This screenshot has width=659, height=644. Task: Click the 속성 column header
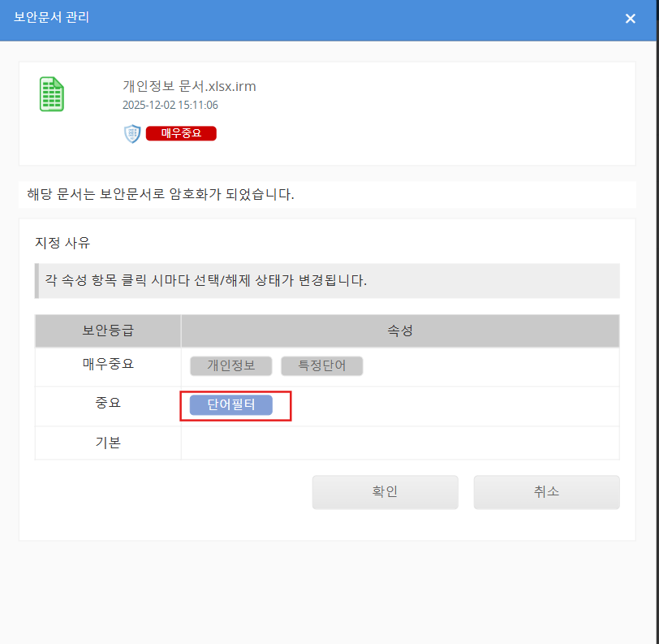pos(400,331)
